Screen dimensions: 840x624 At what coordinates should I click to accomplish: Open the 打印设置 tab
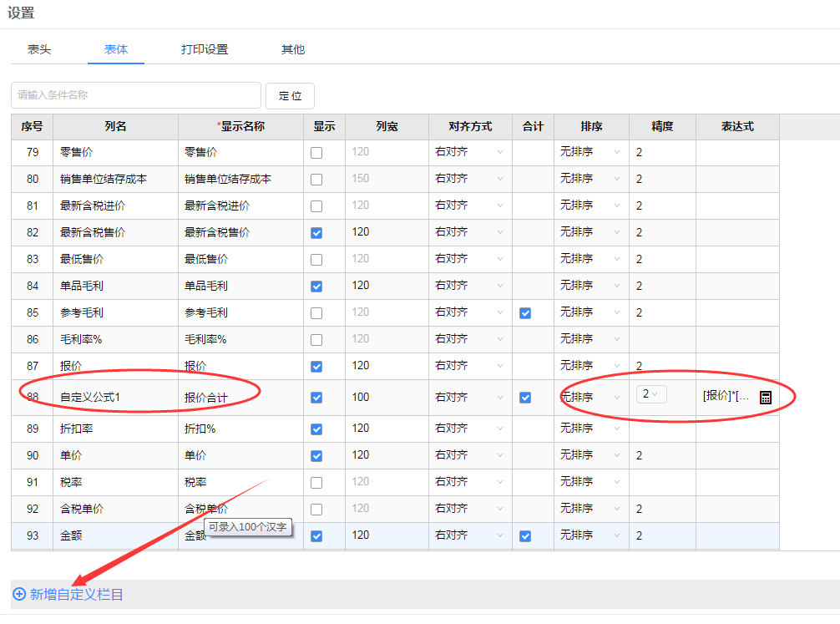click(205, 49)
